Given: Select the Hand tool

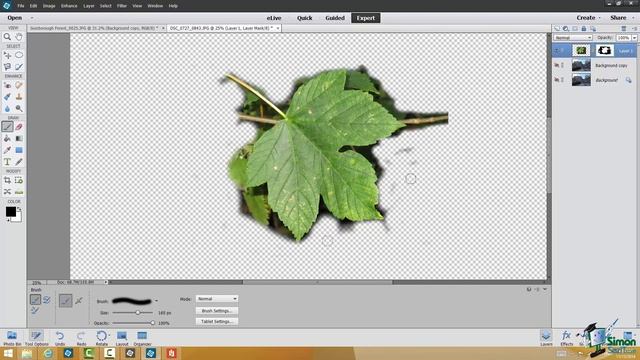Looking at the screenshot, I should click(x=19, y=37).
